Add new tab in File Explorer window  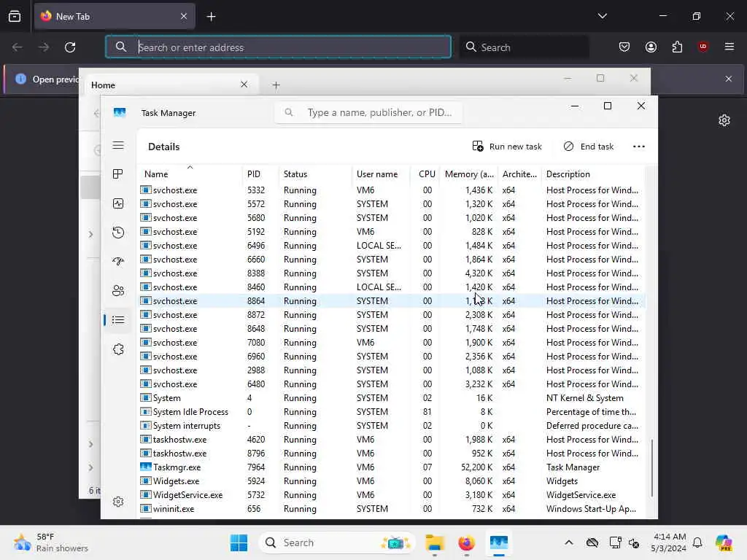(276, 85)
